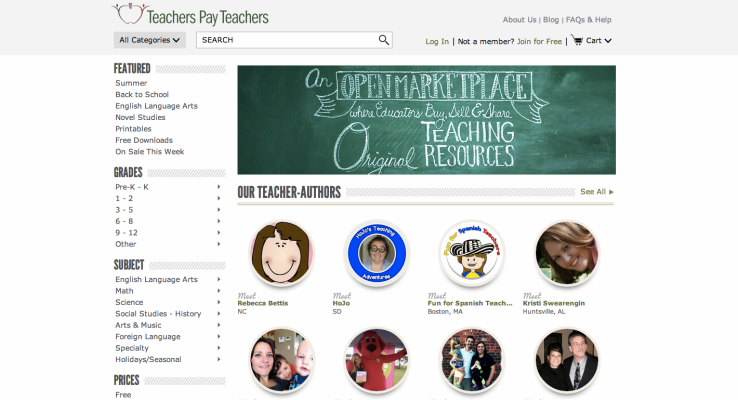Click Free under Prices

(x=123, y=395)
